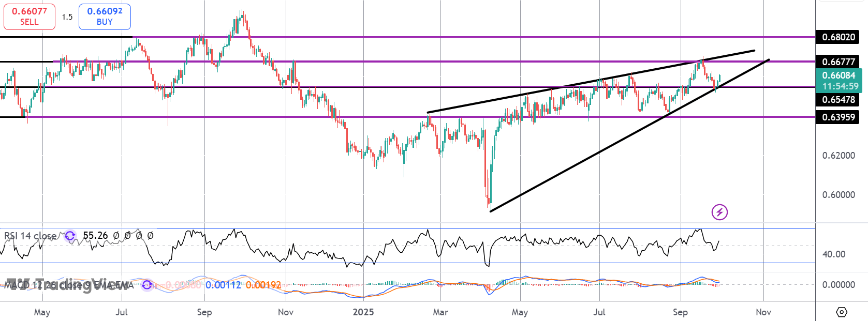Select the 0.65478 price label
The image size is (868, 321).
pos(838,100)
